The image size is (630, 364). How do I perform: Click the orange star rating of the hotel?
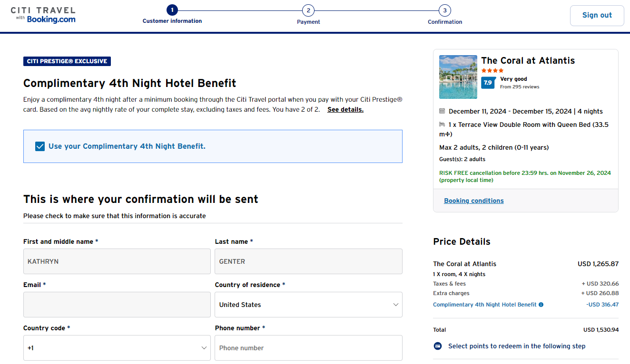coord(493,70)
